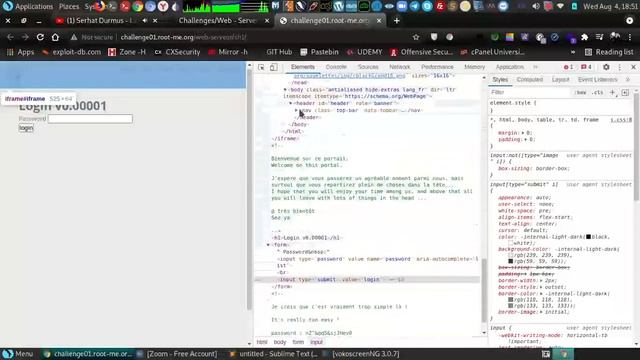Open the Reading list
This screenshot has height=360, width=640.
point(609,52)
